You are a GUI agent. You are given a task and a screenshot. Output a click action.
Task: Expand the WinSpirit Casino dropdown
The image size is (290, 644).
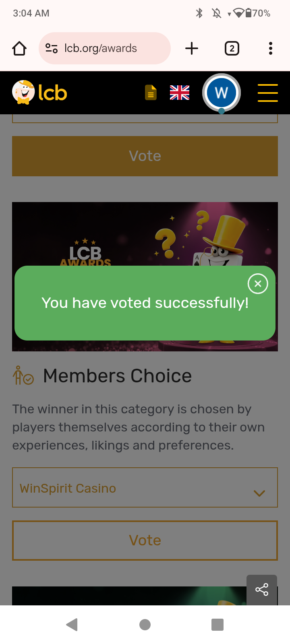coord(137,488)
